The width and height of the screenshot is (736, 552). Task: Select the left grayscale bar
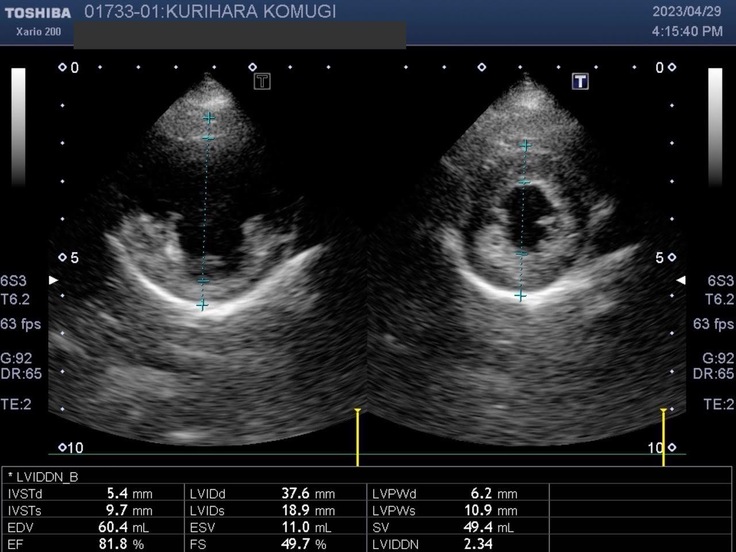pos(19,126)
